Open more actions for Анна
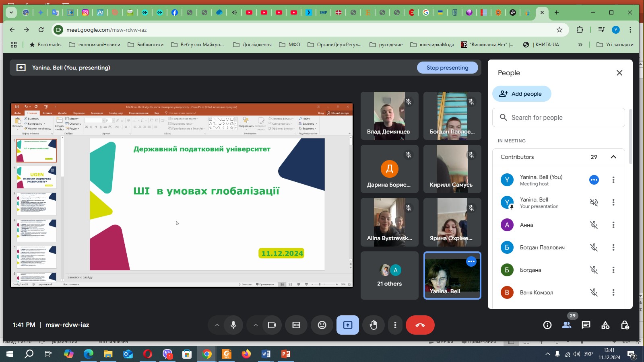 click(613, 225)
